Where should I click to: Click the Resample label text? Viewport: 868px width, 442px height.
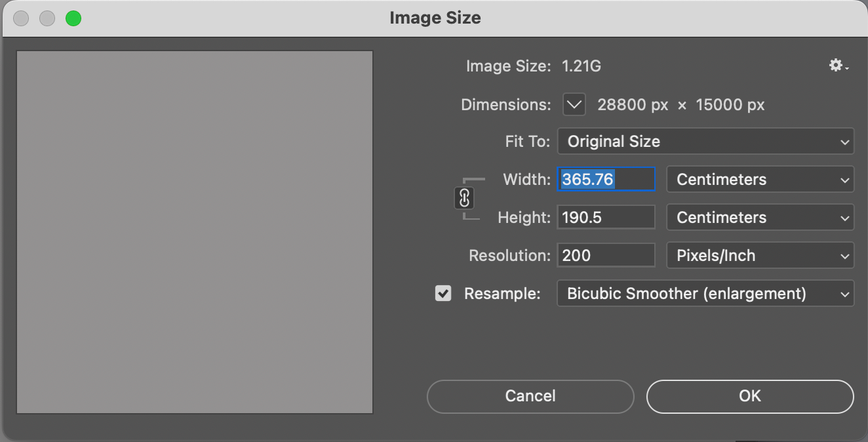coord(502,294)
